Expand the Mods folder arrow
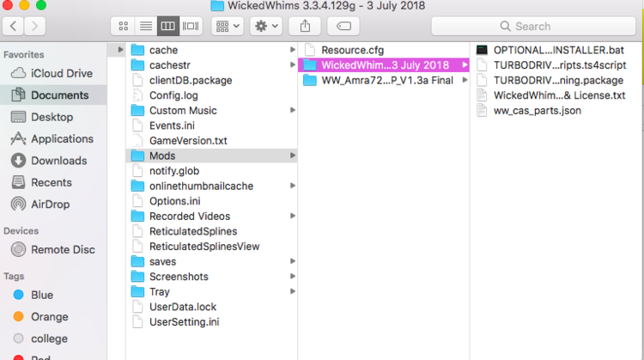Screen dimensions: 644x360 tap(293, 156)
